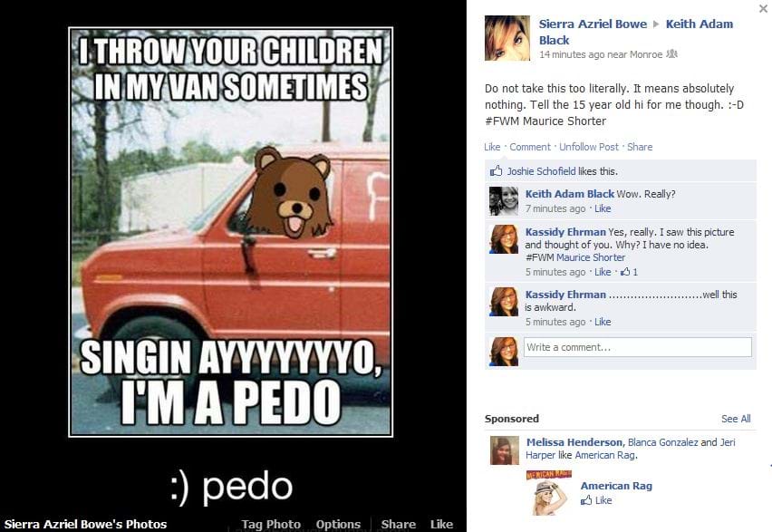
Task: Unfollow Post via the link
Action: click(x=588, y=147)
